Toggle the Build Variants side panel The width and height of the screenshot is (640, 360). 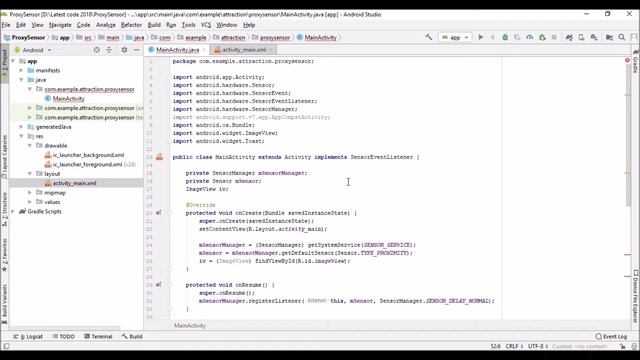(4, 304)
